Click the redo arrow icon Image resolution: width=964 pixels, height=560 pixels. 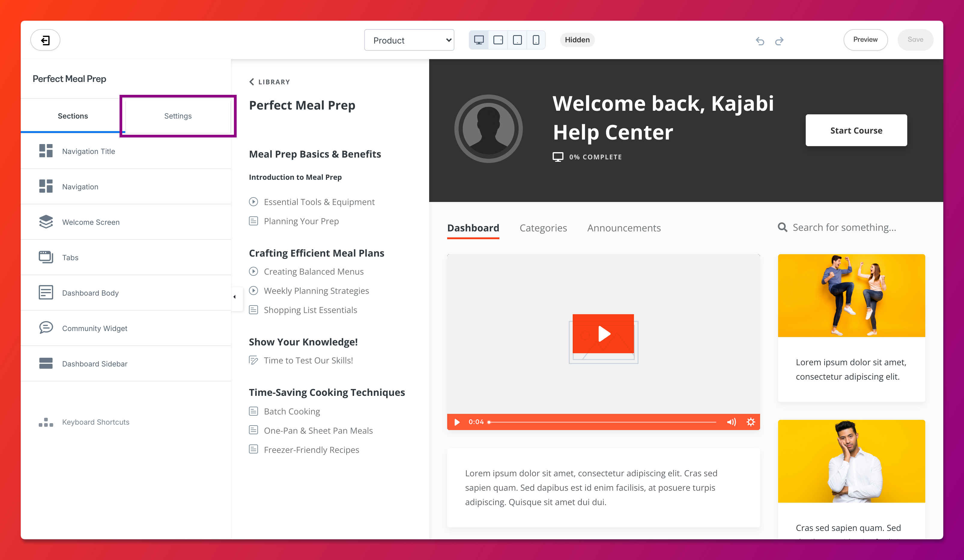779,41
